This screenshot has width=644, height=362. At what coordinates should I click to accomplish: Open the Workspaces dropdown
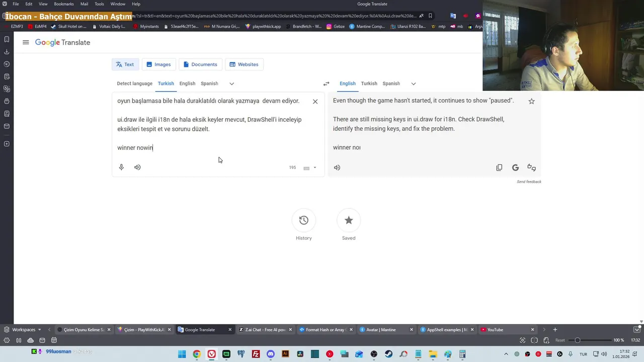23,330
